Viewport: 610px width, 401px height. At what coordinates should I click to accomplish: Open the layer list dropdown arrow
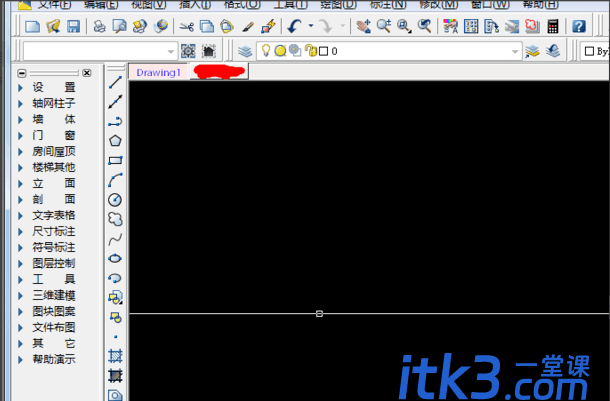[515, 51]
